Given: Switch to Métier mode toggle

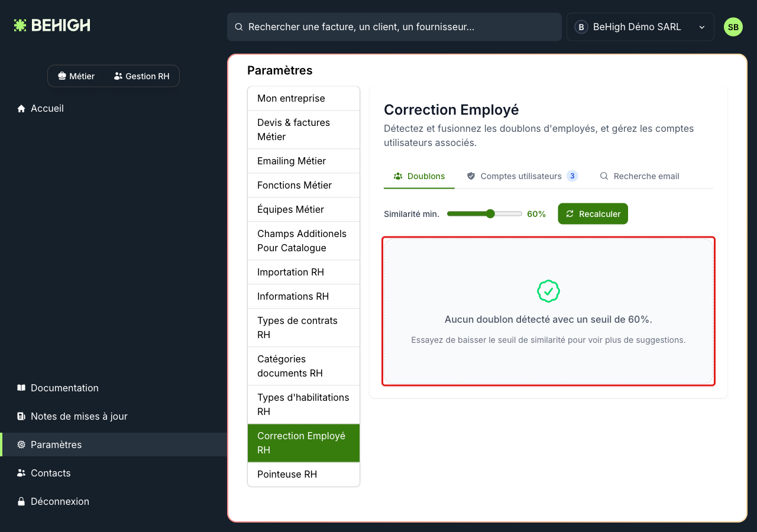Looking at the screenshot, I should point(76,76).
